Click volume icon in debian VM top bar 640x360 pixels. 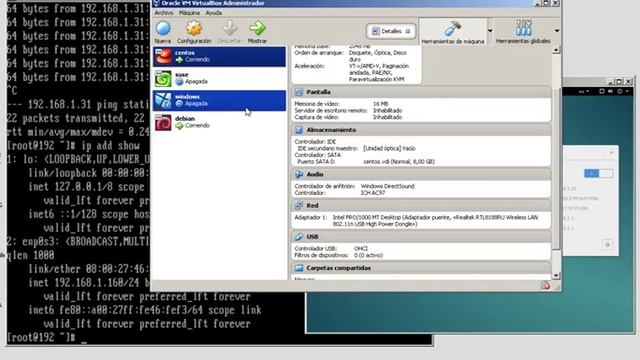[610, 91]
